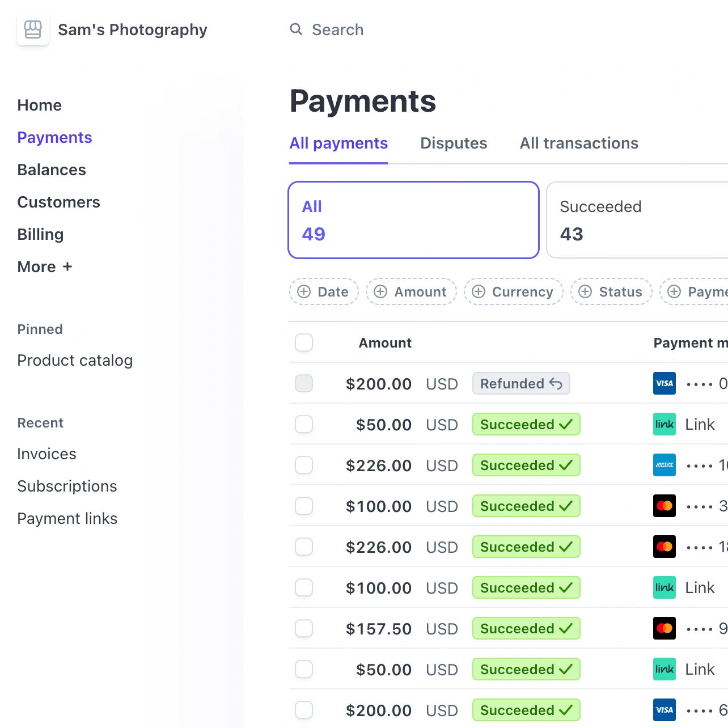Click the refund arrow icon in the Refunded badge
Image resolution: width=728 pixels, height=728 pixels.
(x=556, y=384)
